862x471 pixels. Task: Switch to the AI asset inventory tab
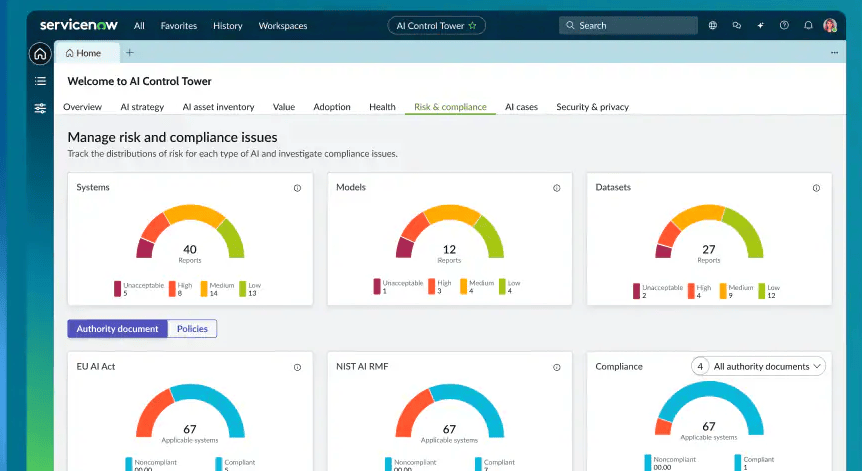tap(218, 107)
